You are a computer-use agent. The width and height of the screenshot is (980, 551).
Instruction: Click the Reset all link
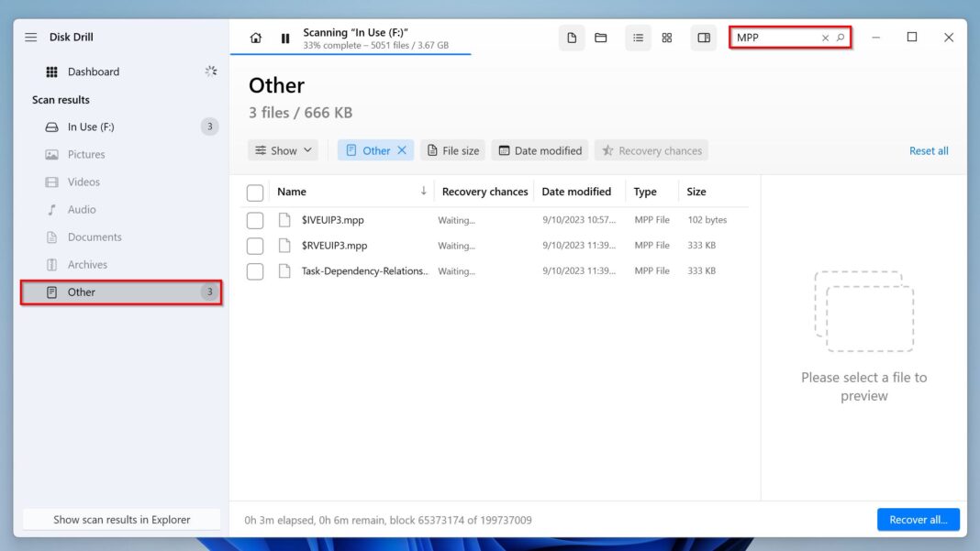pos(929,149)
